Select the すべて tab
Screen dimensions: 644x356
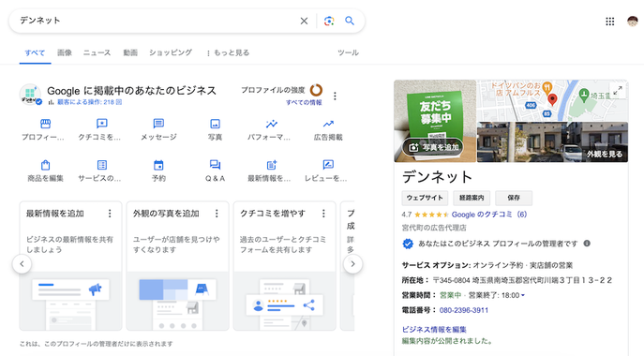[35, 53]
